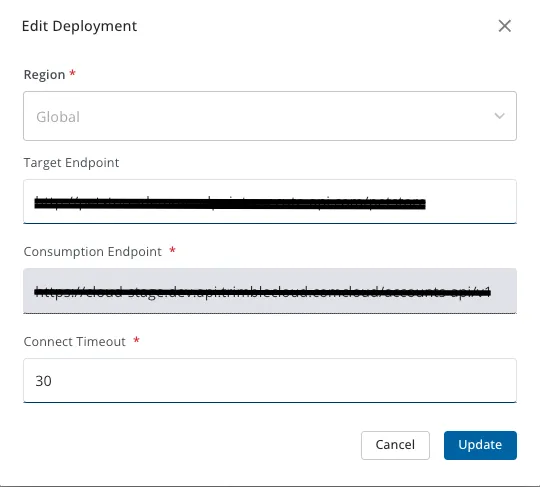Click the Cancel button
This screenshot has width=540, height=487.
click(x=395, y=445)
